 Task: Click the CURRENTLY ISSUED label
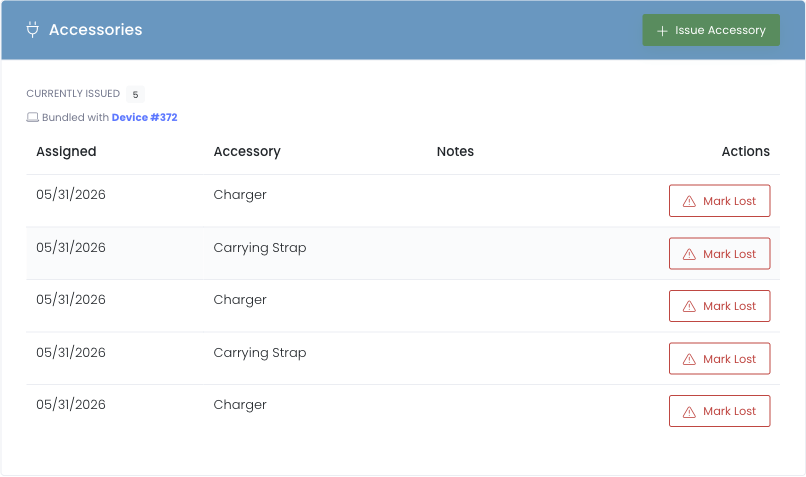click(x=73, y=94)
